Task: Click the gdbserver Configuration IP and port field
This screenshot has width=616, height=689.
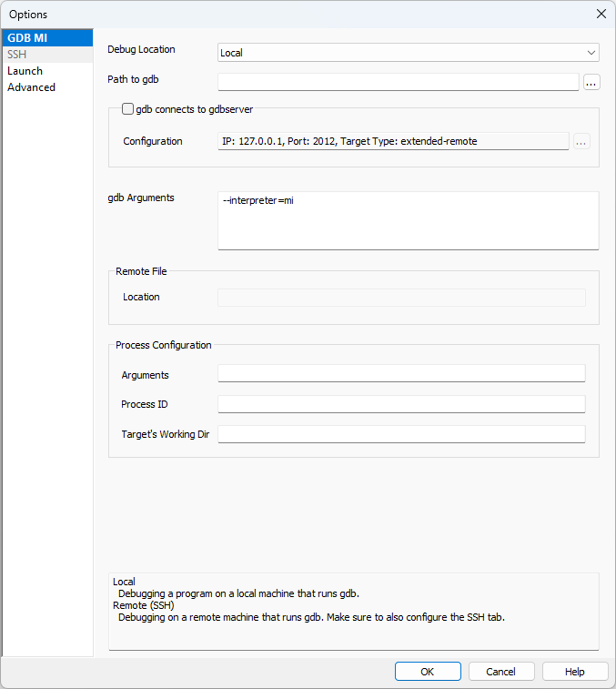Action: click(393, 141)
